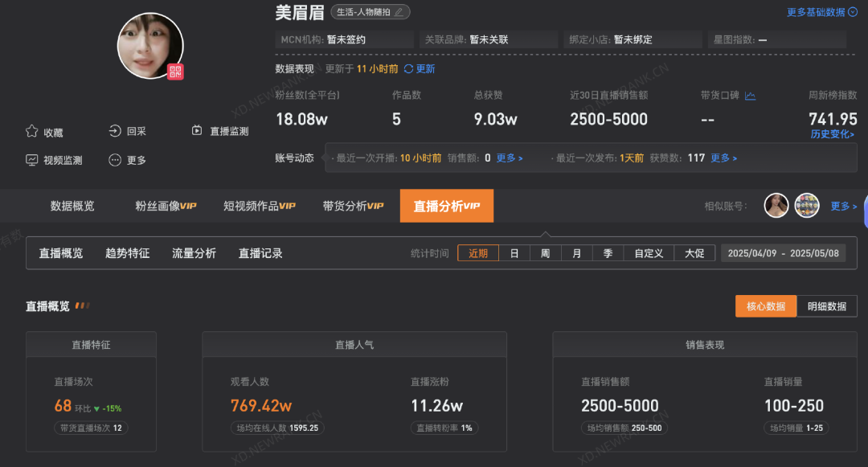868x467 pixels.
Task: Click 观看人数 value 769.42w
Action: [x=260, y=406]
